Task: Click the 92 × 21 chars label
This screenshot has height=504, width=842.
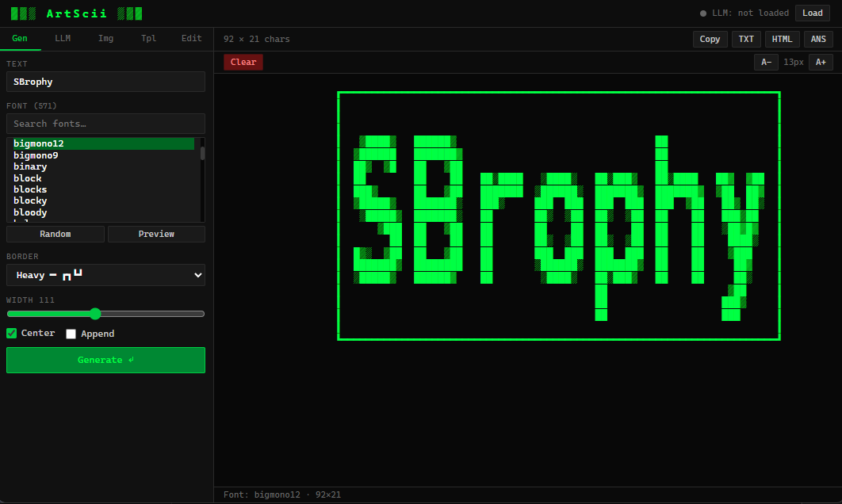Action: (x=257, y=39)
